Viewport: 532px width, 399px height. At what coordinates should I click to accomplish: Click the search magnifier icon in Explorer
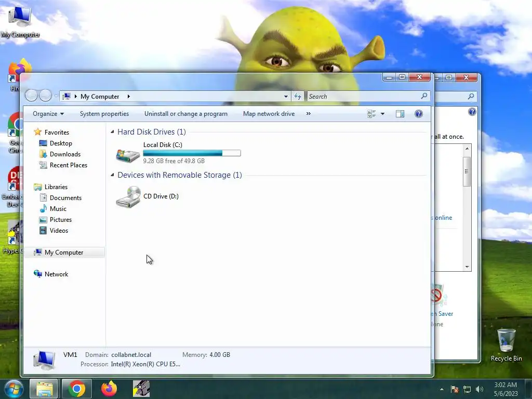point(424,96)
